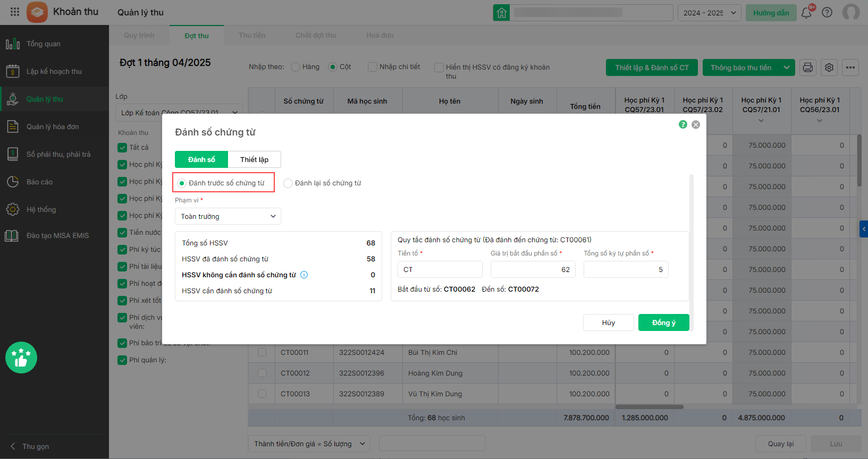Click the Quay lại button
Screen dimensions: 868x459
pos(781,444)
